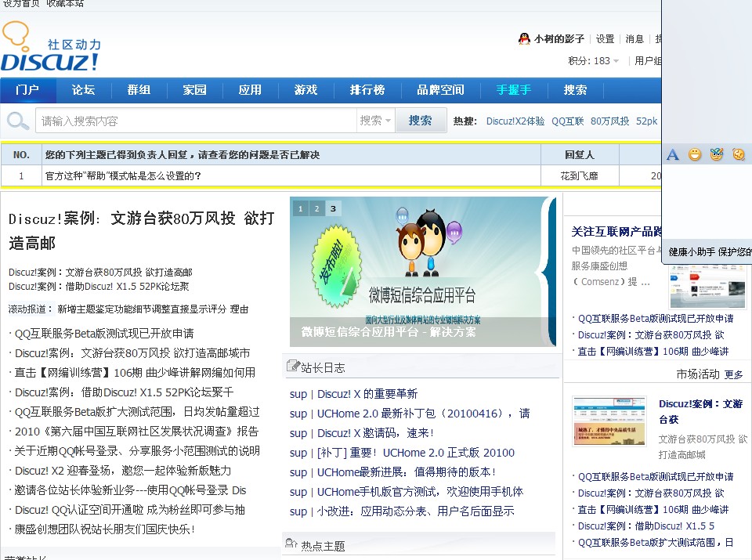Image resolution: width=752 pixels, height=560 pixels.
Task: Open the 搜索 type dropdown in search box
Action: [375, 121]
